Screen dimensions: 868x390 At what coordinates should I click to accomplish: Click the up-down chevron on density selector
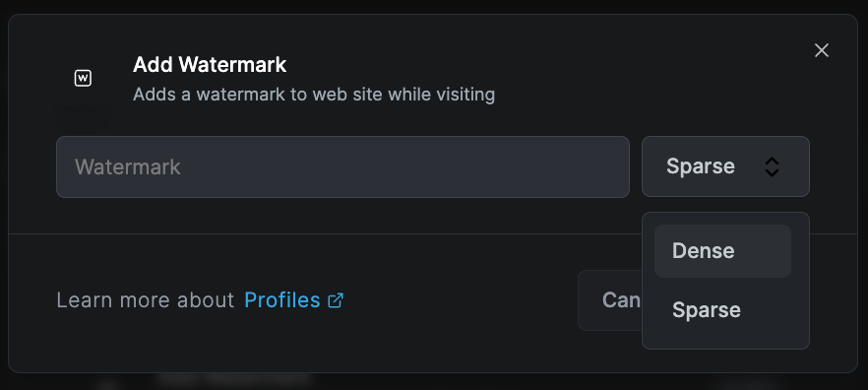772,166
